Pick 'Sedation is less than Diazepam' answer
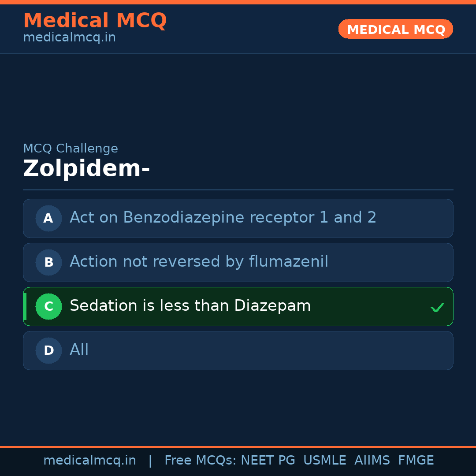Screen dimensions: 476x476 click(190, 306)
